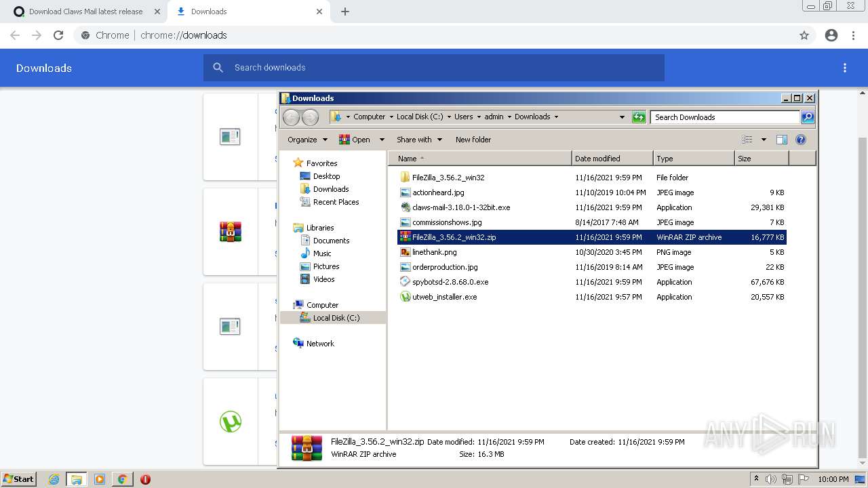Refresh the Downloads folder address bar

click(639, 117)
